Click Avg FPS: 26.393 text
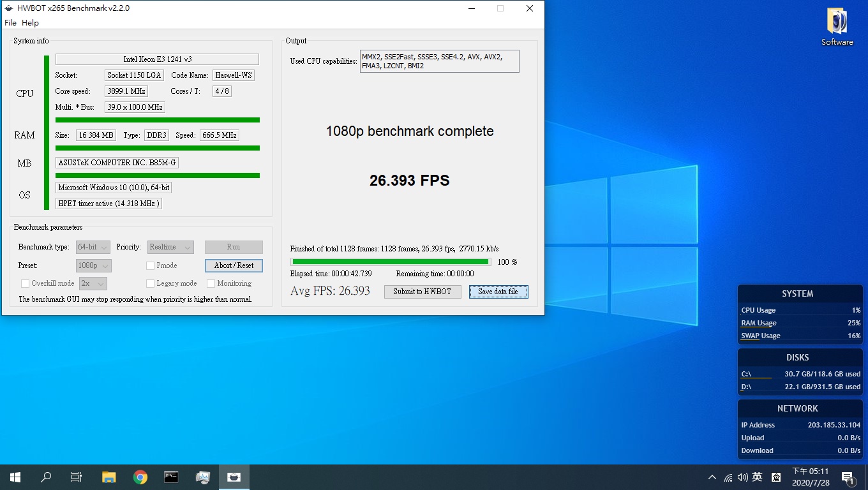The height and width of the screenshot is (490, 868). (330, 291)
